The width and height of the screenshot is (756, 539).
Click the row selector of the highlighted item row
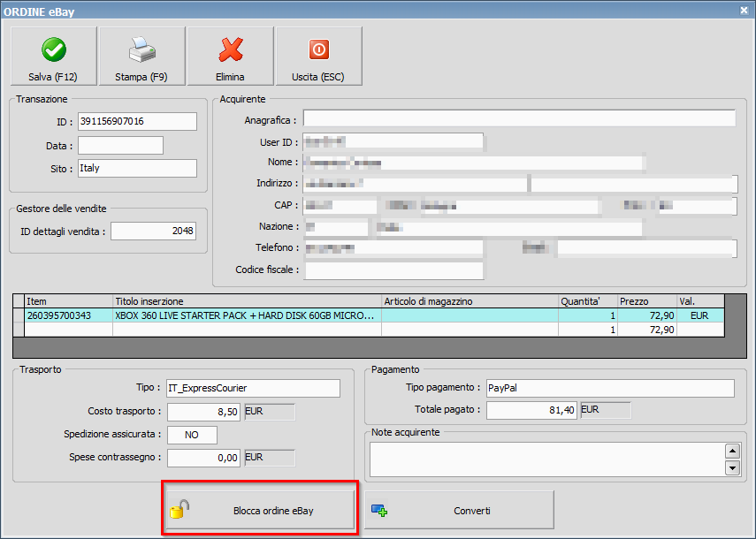19,315
